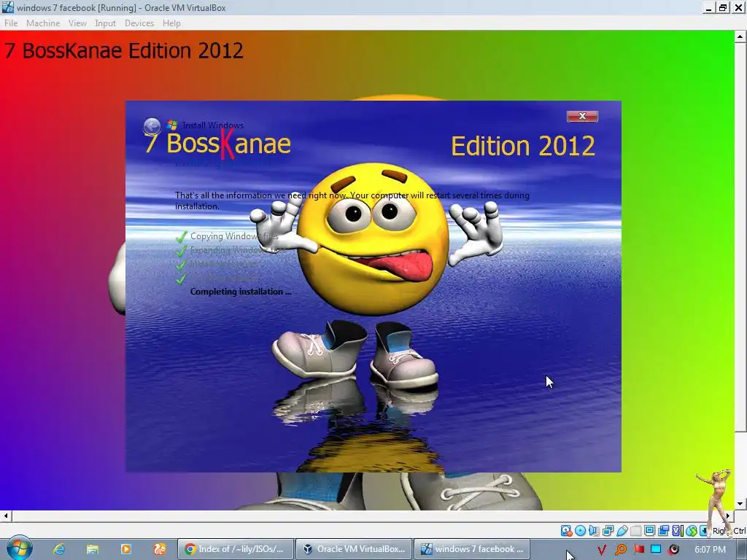This screenshot has width=747, height=560.
Task: Launch Internet Explorer from the taskbar
Action: (58, 549)
